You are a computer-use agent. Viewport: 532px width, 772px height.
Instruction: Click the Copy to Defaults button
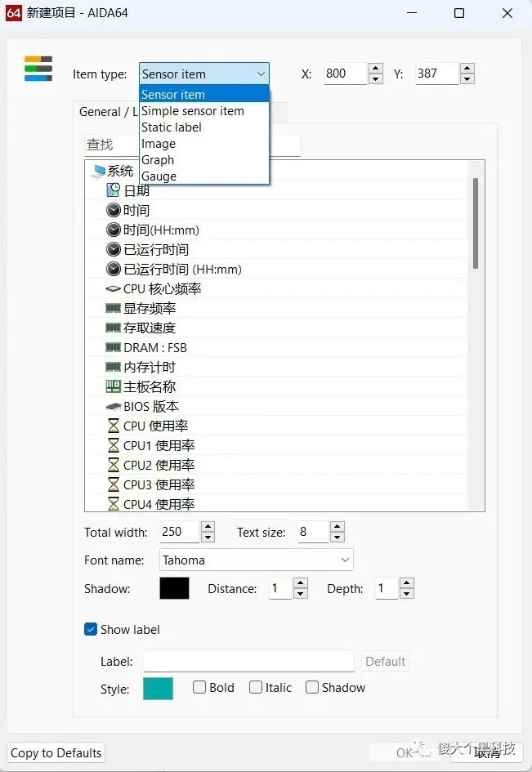tap(56, 752)
